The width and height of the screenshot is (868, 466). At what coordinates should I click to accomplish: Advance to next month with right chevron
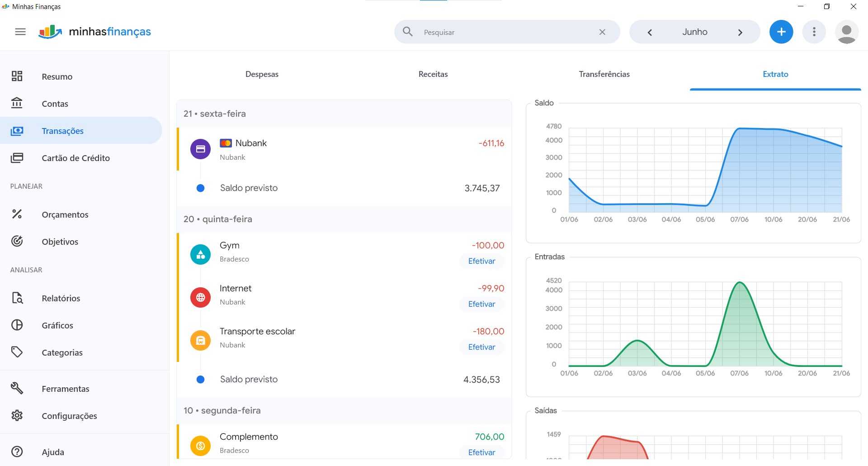(x=740, y=32)
